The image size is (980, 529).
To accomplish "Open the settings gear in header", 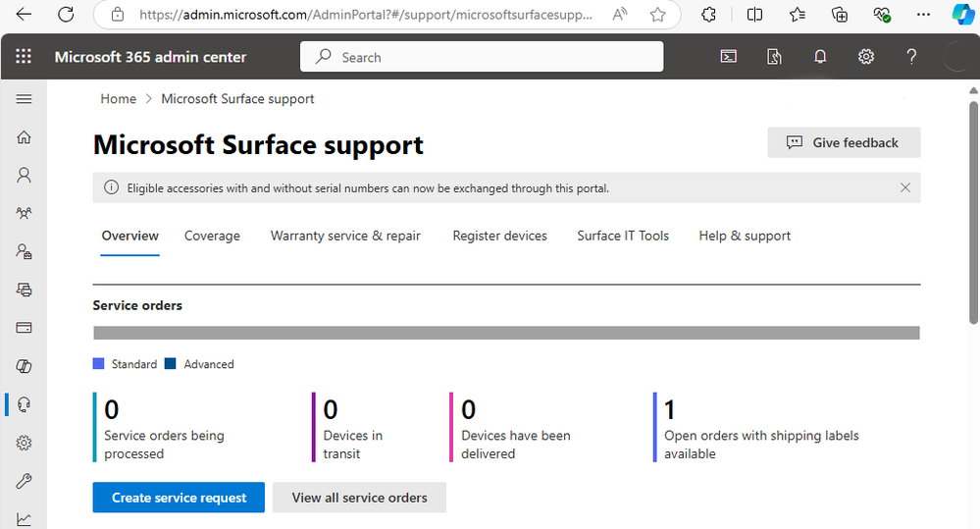I will [866, 57].
